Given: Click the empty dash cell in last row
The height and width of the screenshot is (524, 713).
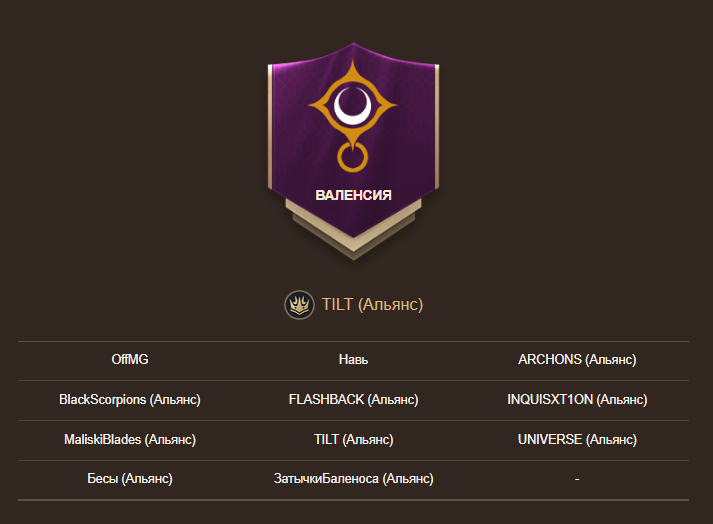Looking at the screenshot, I should tap(577, 479).
